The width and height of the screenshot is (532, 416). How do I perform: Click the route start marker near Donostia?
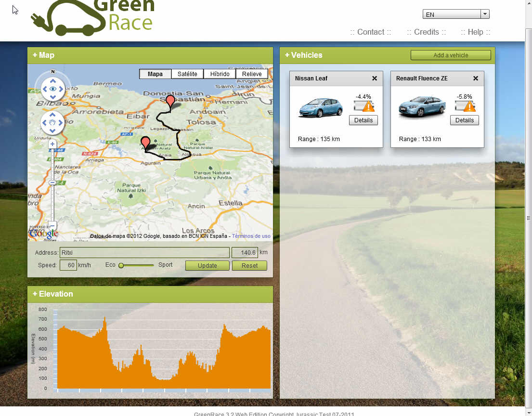tap(170, 103)
